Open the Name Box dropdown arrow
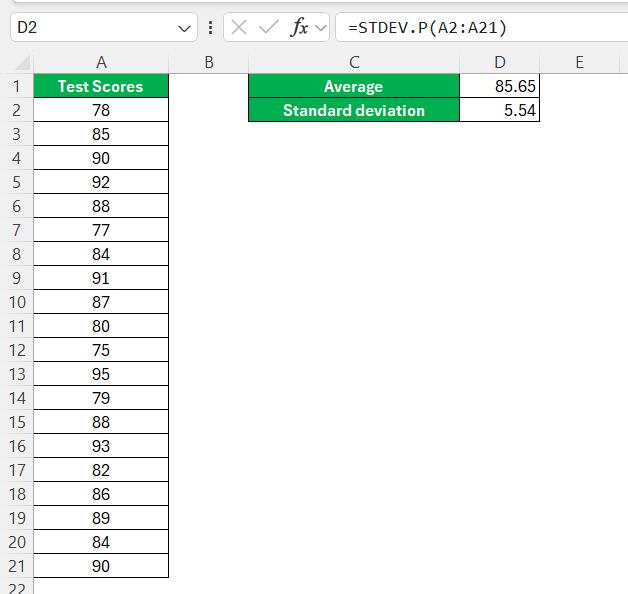 (184, 28)
